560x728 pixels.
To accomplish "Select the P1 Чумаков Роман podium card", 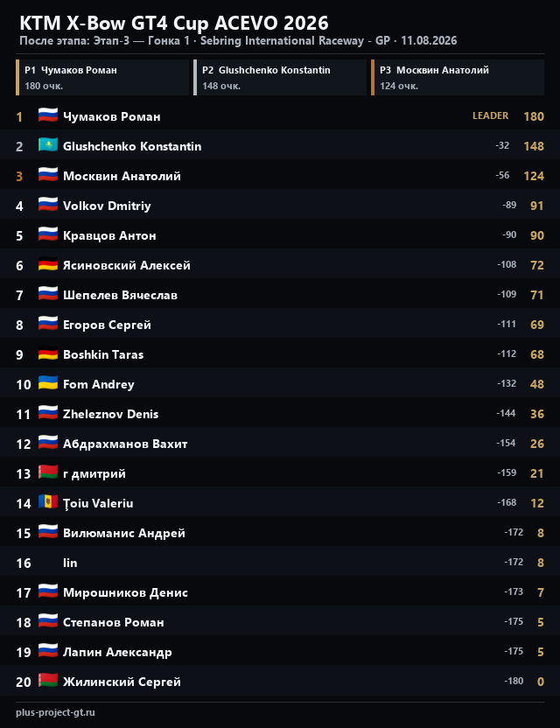I will pos(102,78).
